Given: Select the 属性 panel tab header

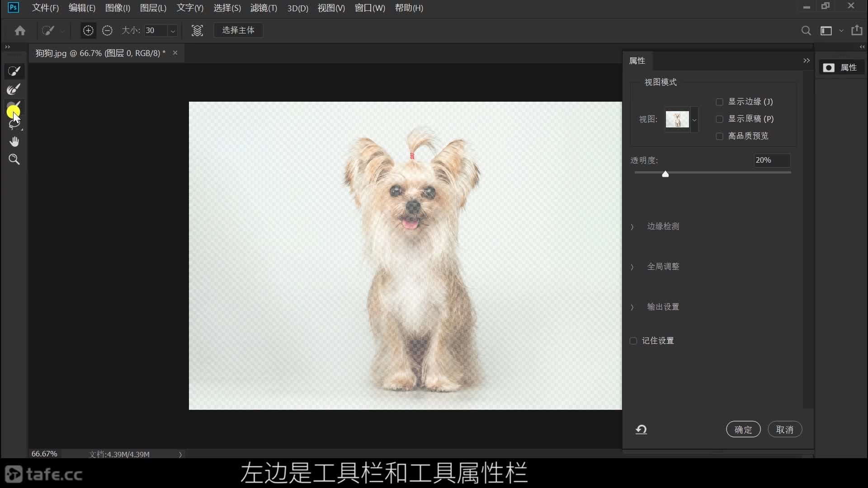Looking at the screenshot, I should [x=637, y=61].
